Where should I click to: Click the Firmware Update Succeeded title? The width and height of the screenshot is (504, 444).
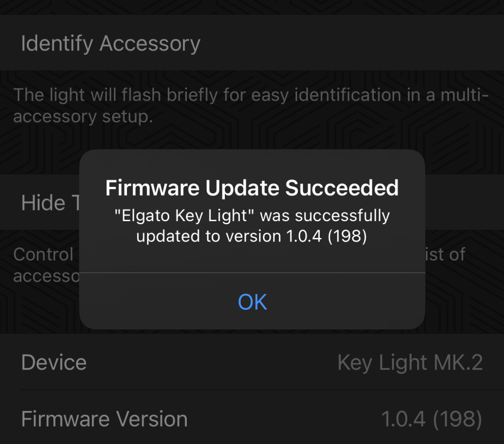coord(252,188)
